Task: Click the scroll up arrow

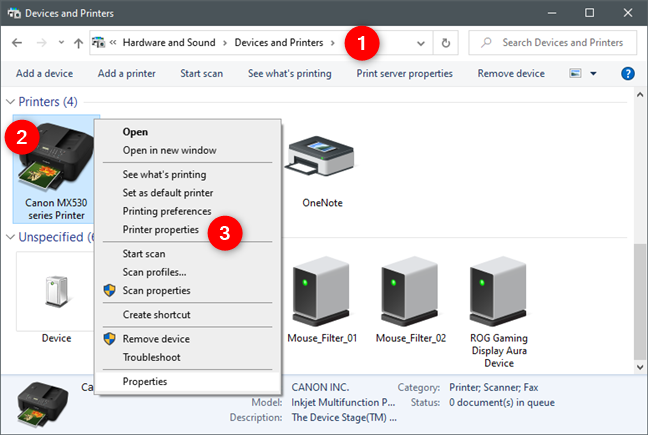Action: pos(640,95)
